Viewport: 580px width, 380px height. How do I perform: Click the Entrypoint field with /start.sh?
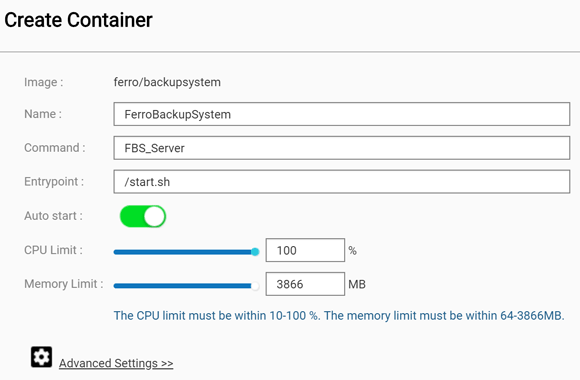click(341, 182)
